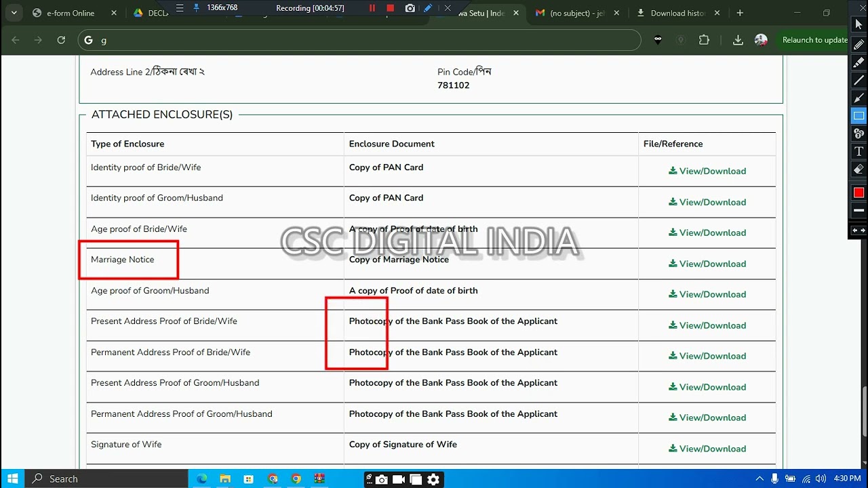Select the cursor pointer annotation tool

tap(859, 25)
